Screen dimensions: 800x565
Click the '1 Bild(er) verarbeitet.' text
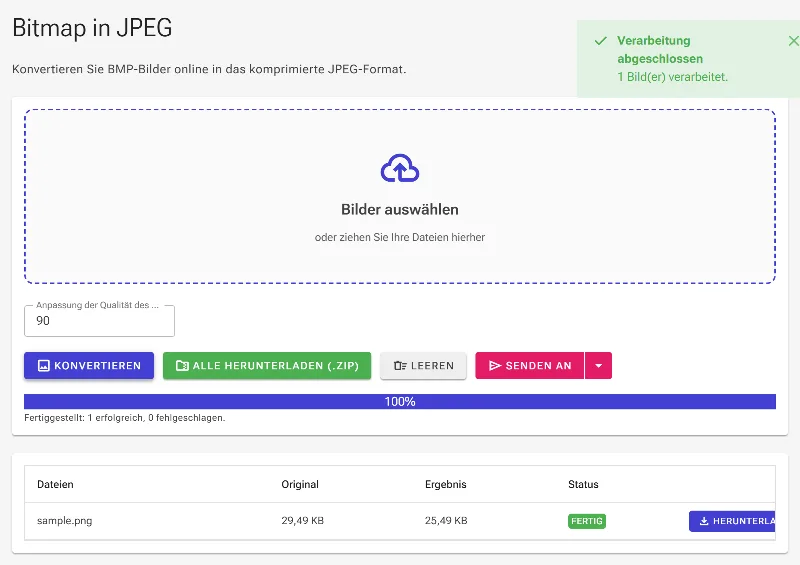point(672,77)
